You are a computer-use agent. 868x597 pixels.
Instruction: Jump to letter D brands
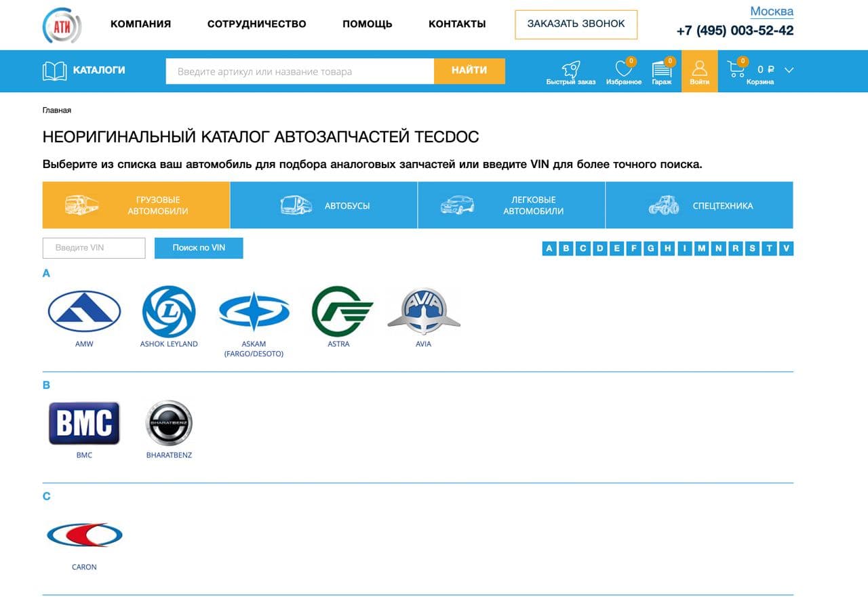coord(600,249)
